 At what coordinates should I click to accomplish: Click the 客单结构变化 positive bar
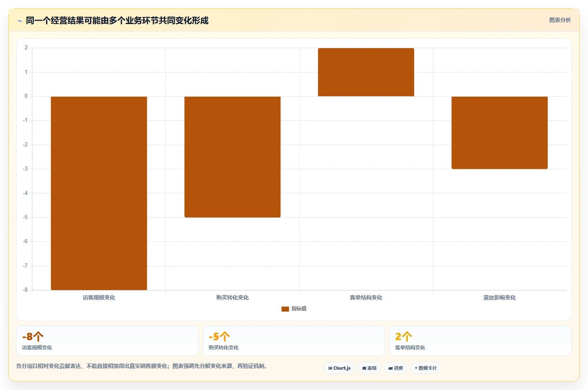pos(366,72)
